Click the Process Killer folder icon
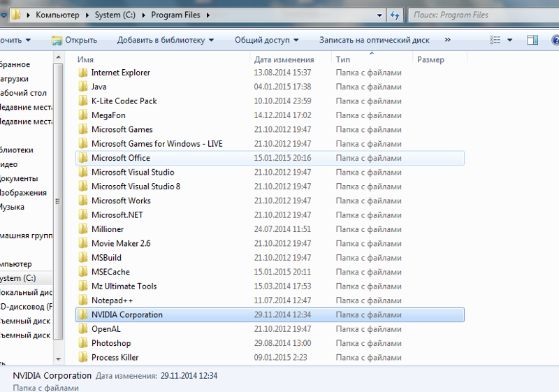 83,358
